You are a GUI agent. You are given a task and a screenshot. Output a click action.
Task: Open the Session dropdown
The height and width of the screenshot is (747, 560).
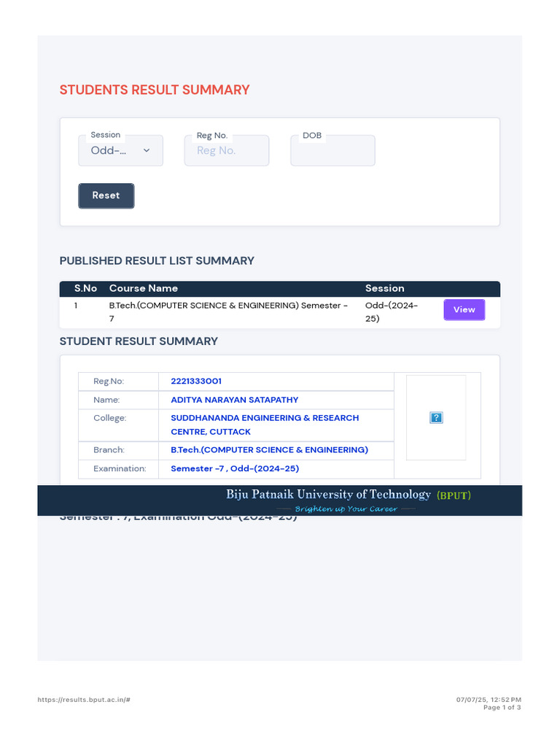tap(120, 150)
